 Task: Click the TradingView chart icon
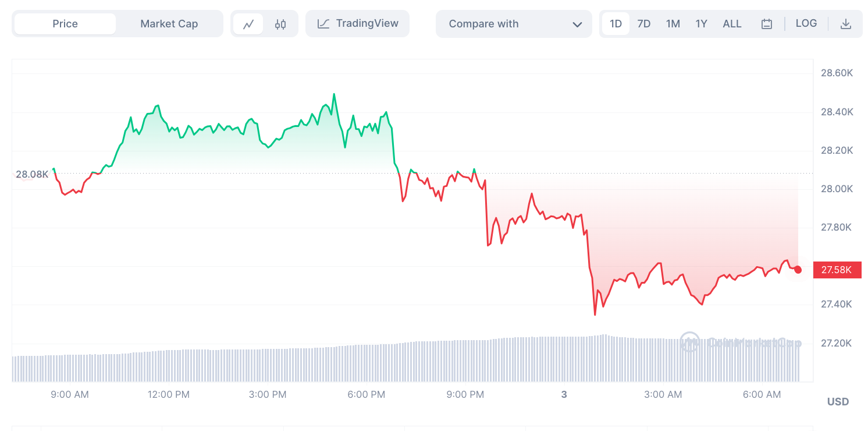point(323,24)
